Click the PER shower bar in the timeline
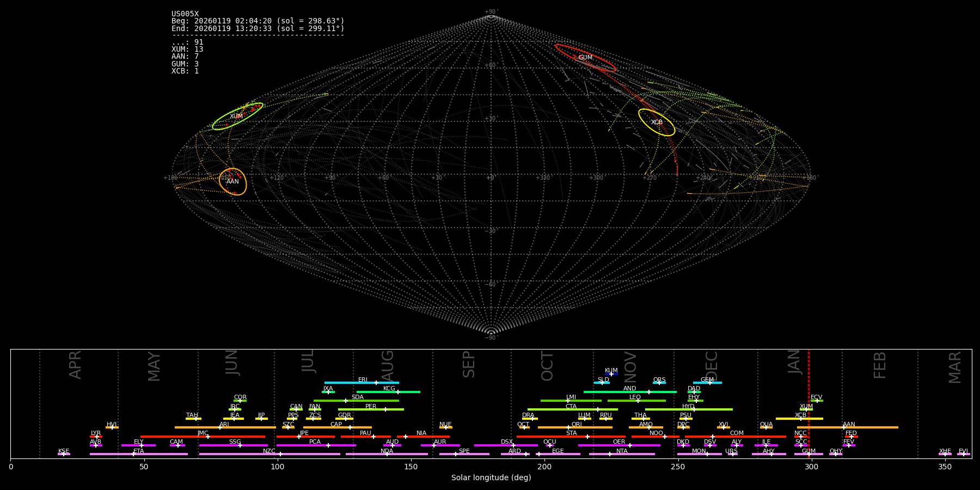Image resolution: width=980 pixels, height=490 pixels. [371, 409]
